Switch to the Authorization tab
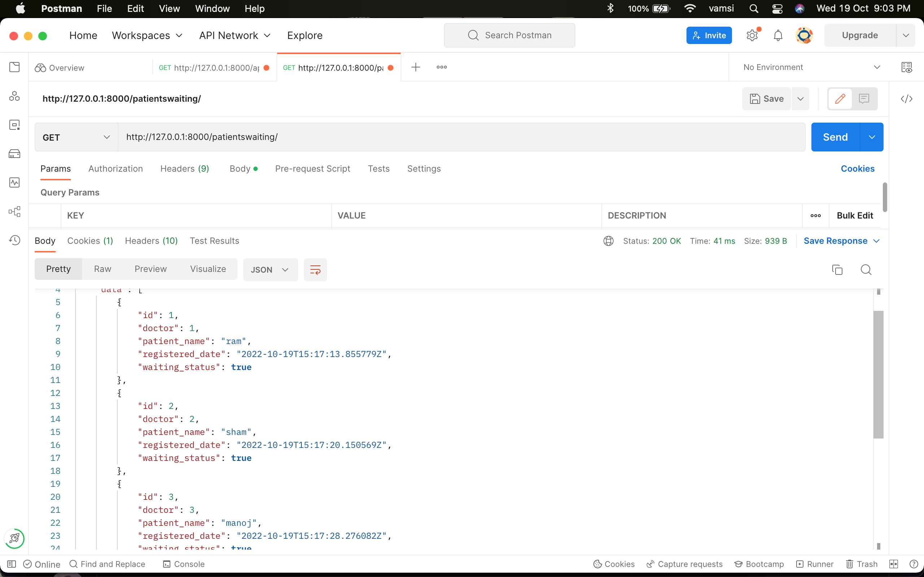The image size is (924, 577). click(x=116, y=169)
